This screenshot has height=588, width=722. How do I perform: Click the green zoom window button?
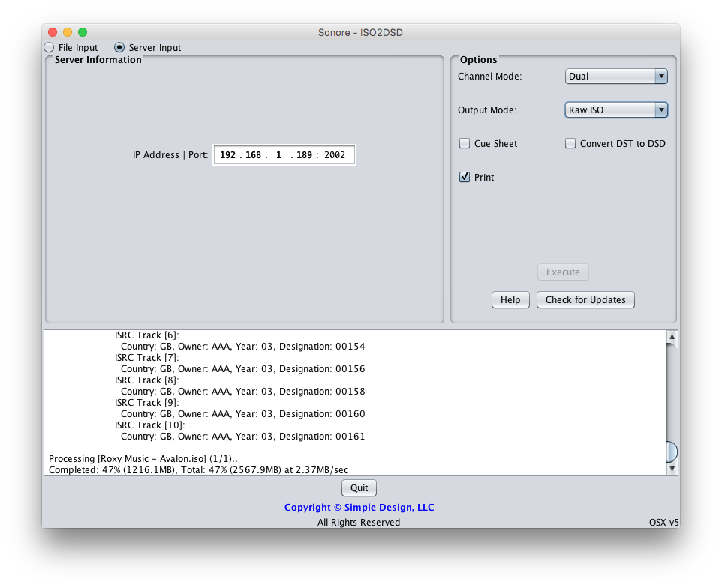[83, 32]
